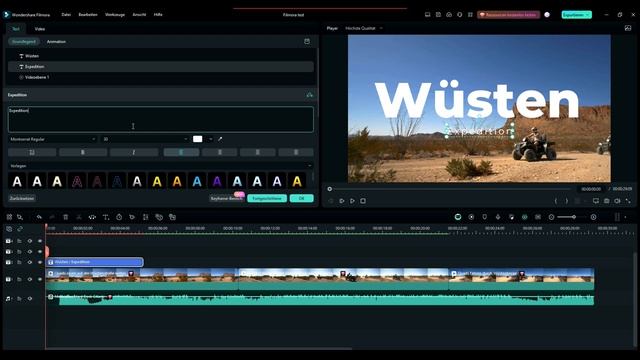Select the Grundlegend sub-tab

pos(24,42)
